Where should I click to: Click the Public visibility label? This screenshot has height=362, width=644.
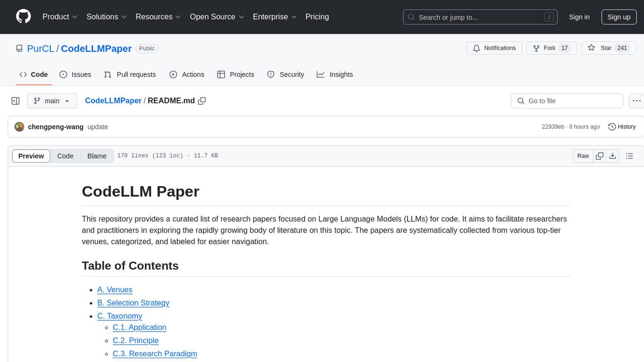click(x=147, y=48)
